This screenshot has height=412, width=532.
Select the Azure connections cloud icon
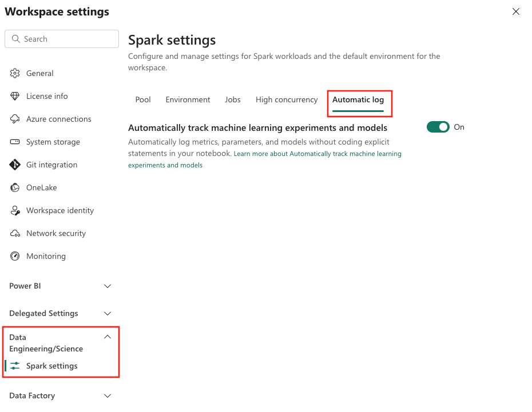click(x=15, y=119)
